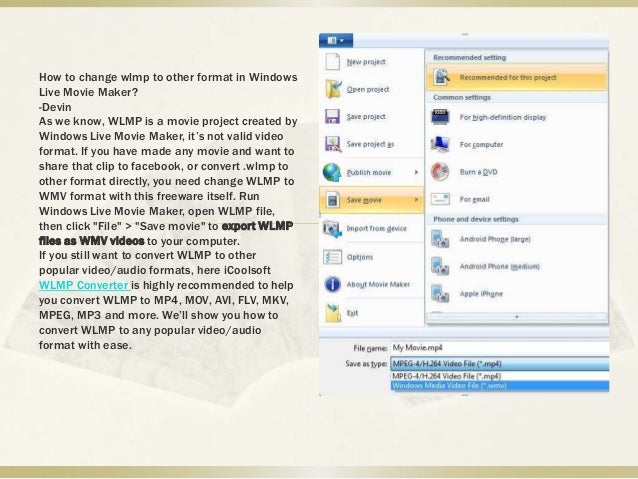Click the For computer monitor icon
The image size is (638, 479).
pos(440,144)
